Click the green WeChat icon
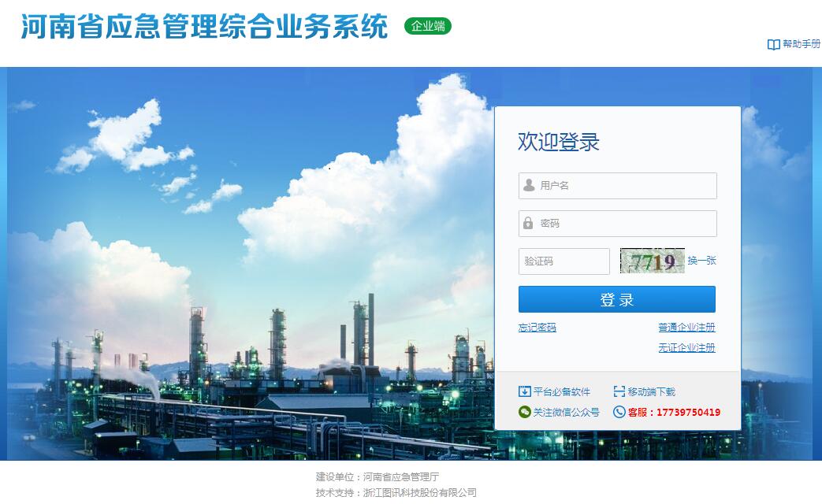Image resolution: width=822 pixels, height=504 pixels. (524, 412)
